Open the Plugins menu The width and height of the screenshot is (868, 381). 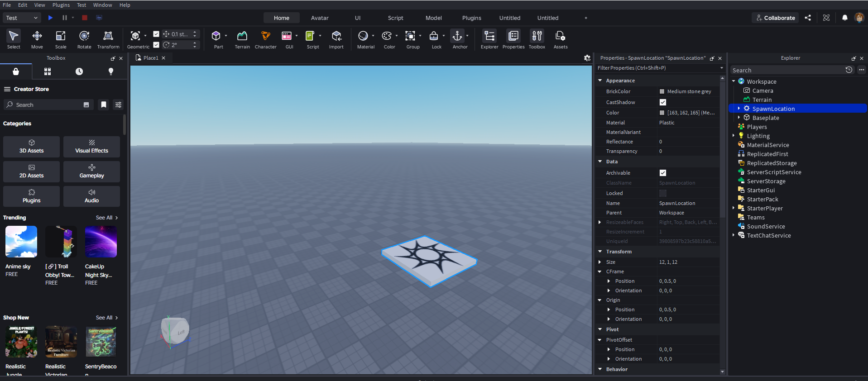click(61, 5)
